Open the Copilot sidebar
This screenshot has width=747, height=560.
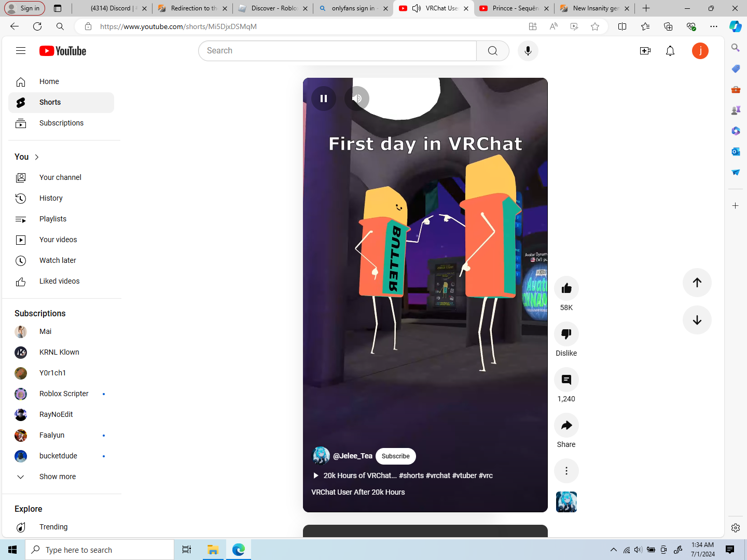coord(736,26)
